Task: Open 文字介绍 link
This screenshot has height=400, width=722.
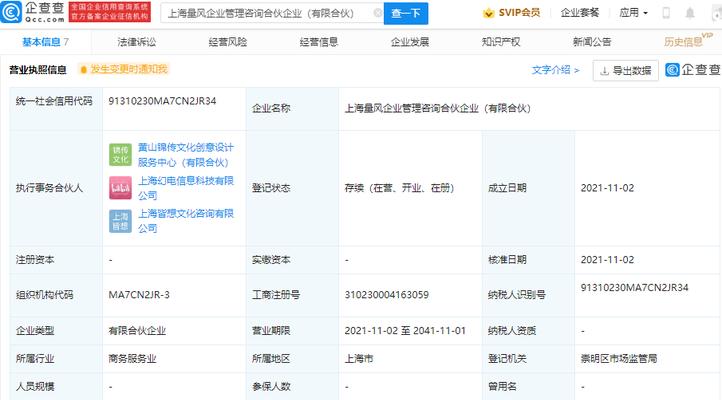Action: point(555,70)
